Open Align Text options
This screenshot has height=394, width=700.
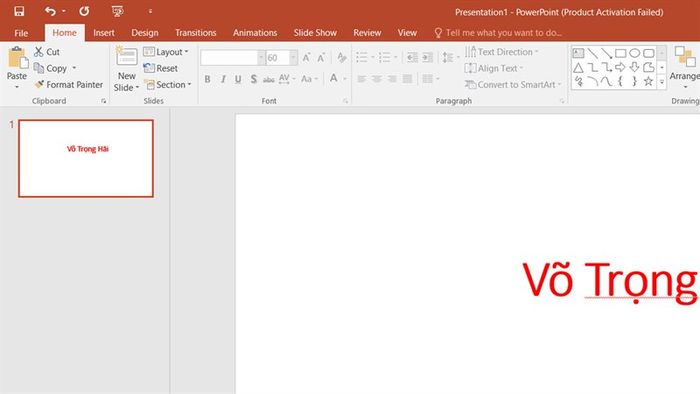tap(493, 68)
